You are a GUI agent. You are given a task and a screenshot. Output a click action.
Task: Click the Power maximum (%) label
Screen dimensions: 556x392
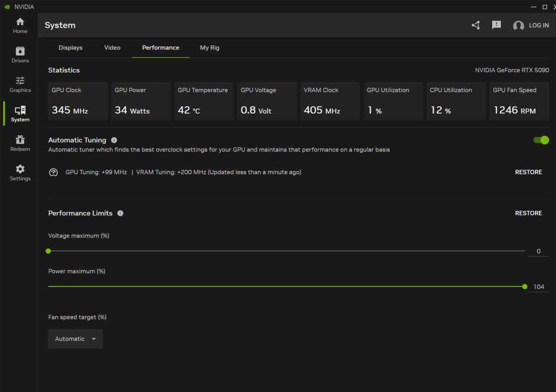pyautogui.click(x=77, y=271)
